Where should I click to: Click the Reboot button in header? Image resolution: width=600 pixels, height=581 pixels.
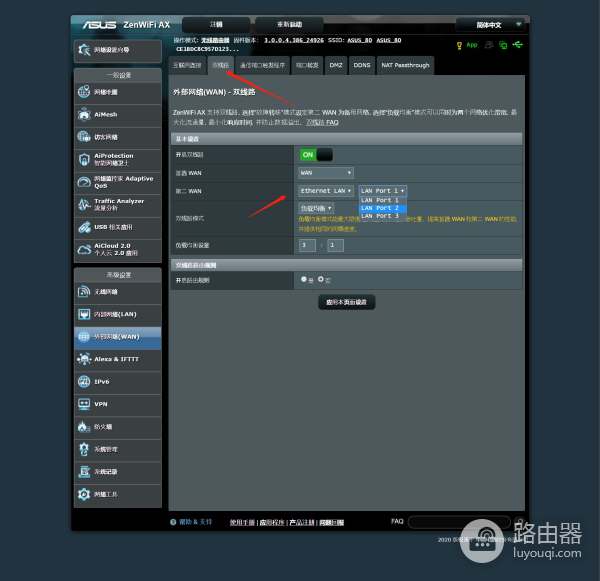[x=289, y=24]
